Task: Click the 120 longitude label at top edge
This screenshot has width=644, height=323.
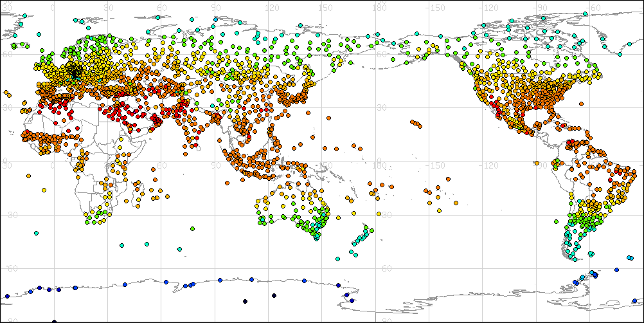Action: click(x=273, y=6)
